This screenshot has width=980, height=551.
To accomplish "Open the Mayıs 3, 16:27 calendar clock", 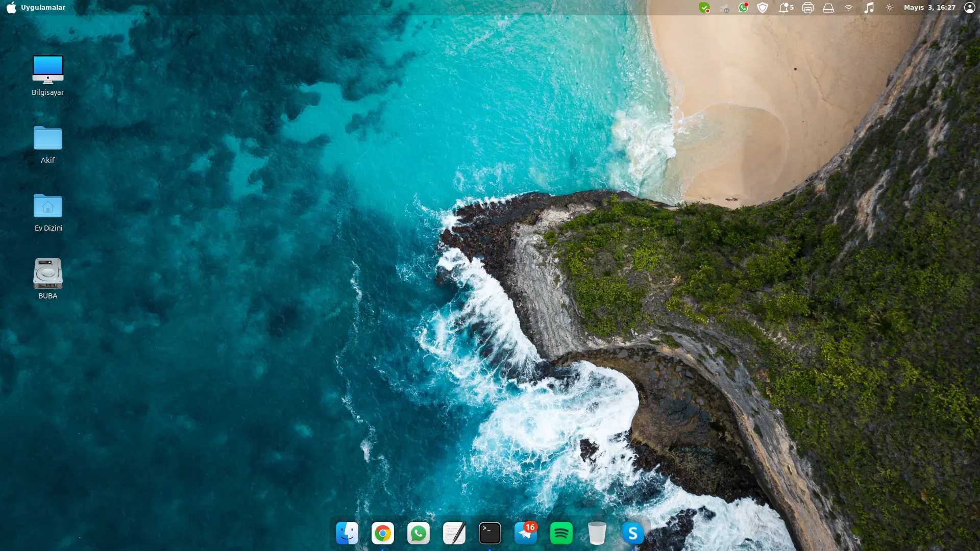I will (x=929, y=8).
